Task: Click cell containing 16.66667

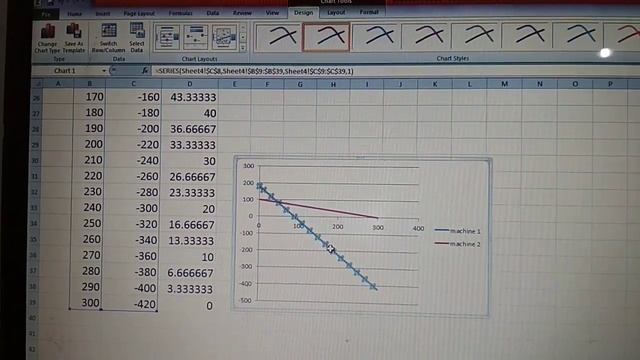Action: point(190,225)
